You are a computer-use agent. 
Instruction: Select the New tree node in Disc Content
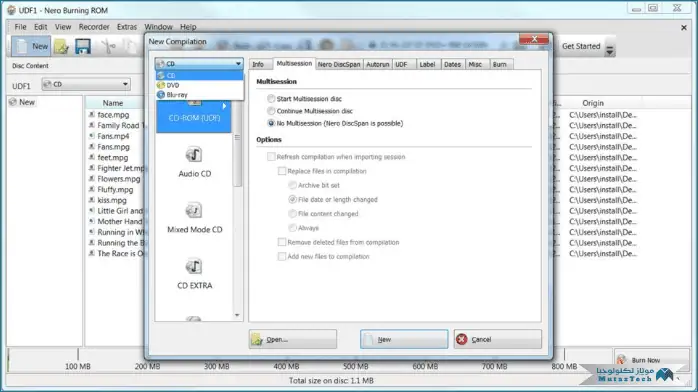22,102
